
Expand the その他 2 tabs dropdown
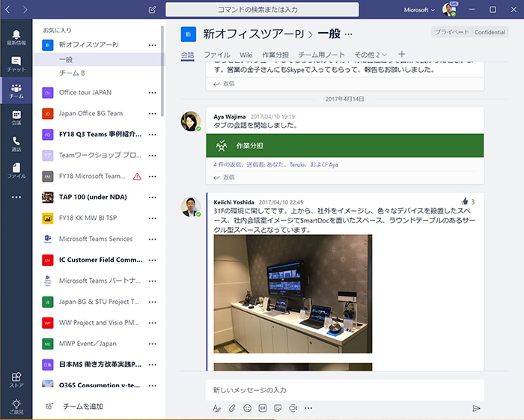point(371,55)
